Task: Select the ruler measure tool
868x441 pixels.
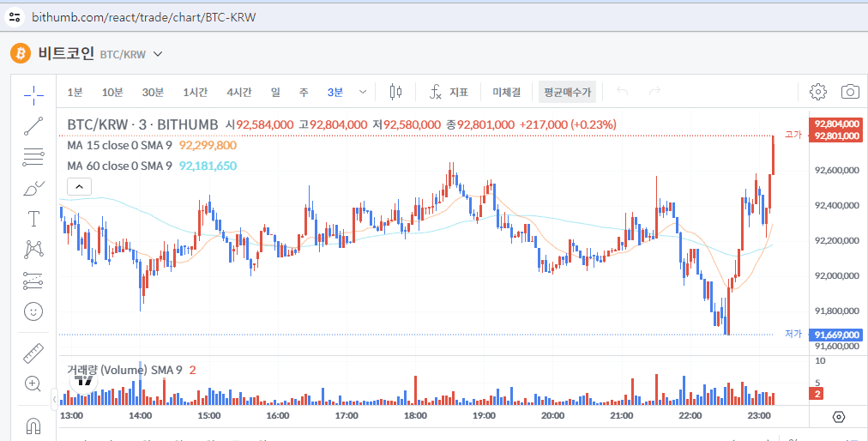Action: click(x=33, y=353)
